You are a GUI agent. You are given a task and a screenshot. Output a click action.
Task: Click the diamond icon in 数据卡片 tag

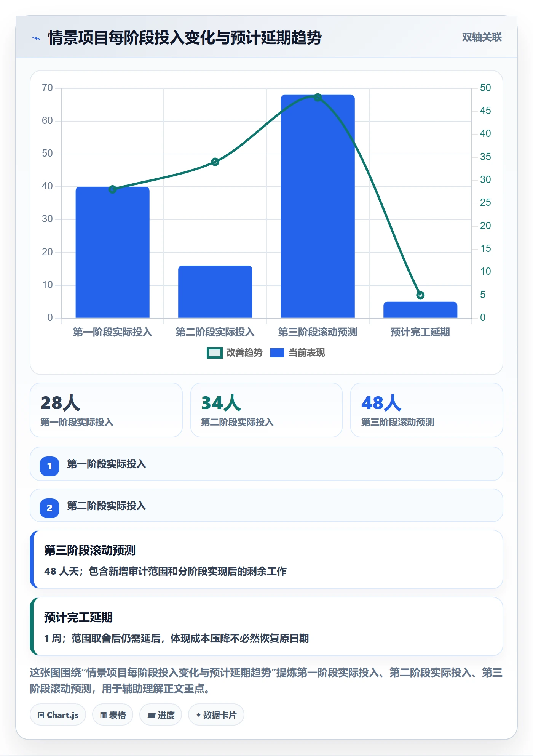[198, 715]
